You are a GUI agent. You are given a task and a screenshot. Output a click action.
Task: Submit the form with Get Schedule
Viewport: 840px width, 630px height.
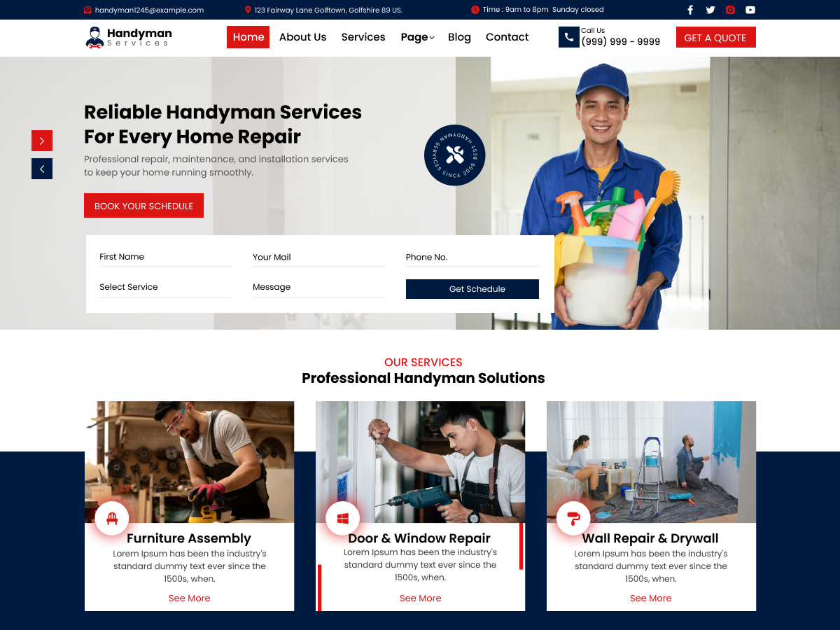[472, 289]
